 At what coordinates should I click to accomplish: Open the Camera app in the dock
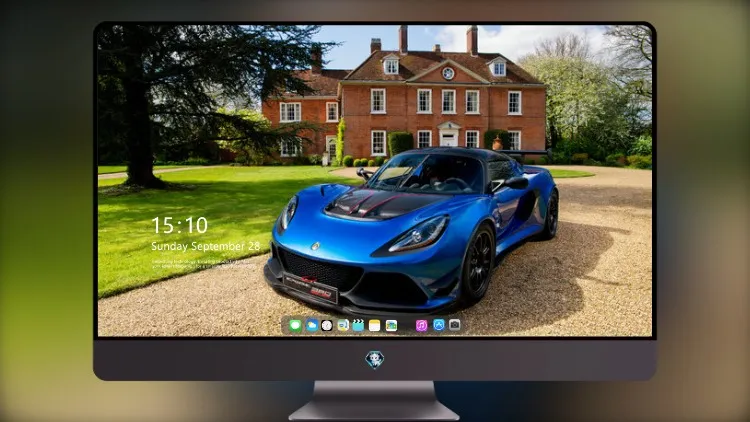454,325
